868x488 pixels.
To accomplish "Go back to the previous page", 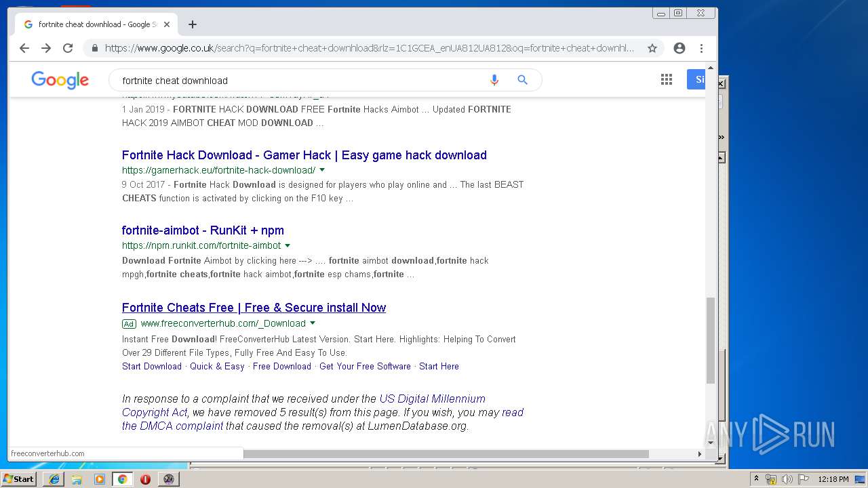I will (x=24, y=48).
